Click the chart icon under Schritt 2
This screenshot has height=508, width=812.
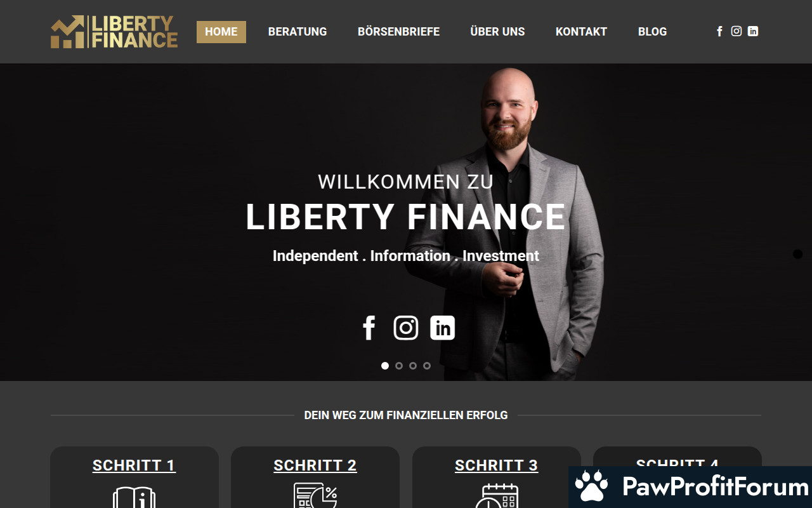pos(315,496)
